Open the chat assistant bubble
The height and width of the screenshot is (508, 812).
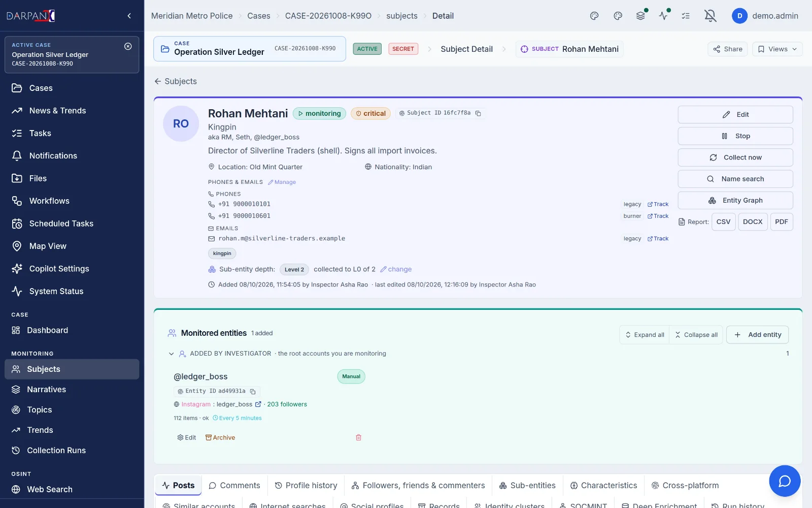coord(785,481)
